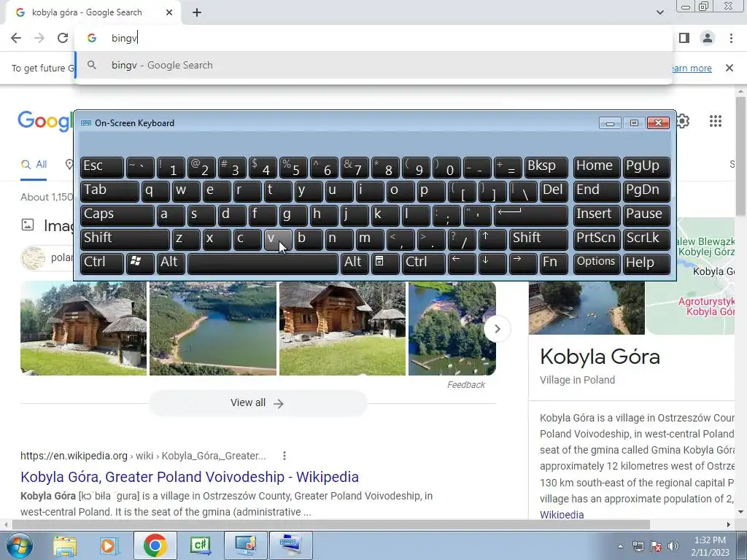
Task: Go back with the Chrome back arrow
Action: 16,38
